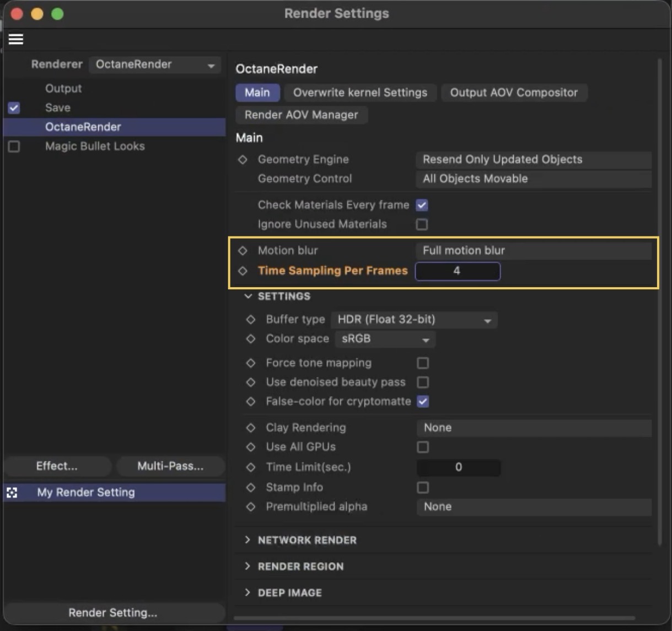
Task: Open the Color space dropdown
Action: pos(385,339)
